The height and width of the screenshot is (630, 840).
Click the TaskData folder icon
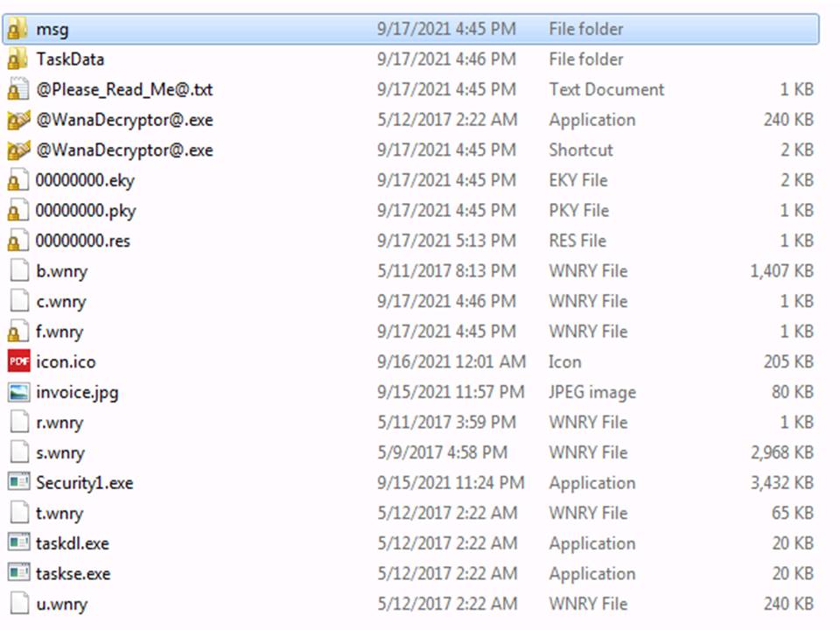(x=17, y=59)
